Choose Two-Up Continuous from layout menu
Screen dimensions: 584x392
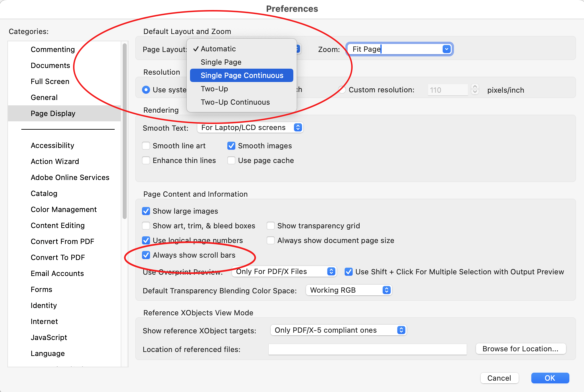[x=235, y=102]
